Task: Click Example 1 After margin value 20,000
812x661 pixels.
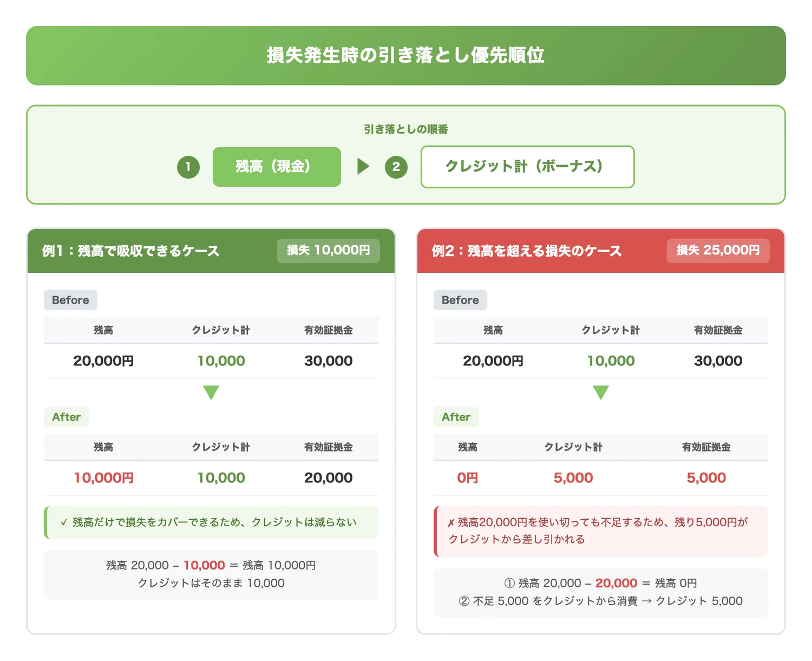Action: click(329, 478)
